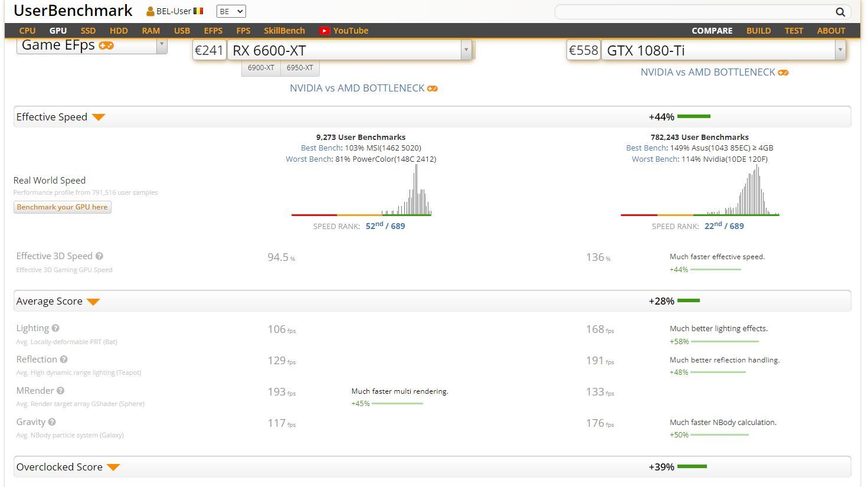Click the 782,243 User Benchmarks text
The image size is (868, 487).
(700, 137)
